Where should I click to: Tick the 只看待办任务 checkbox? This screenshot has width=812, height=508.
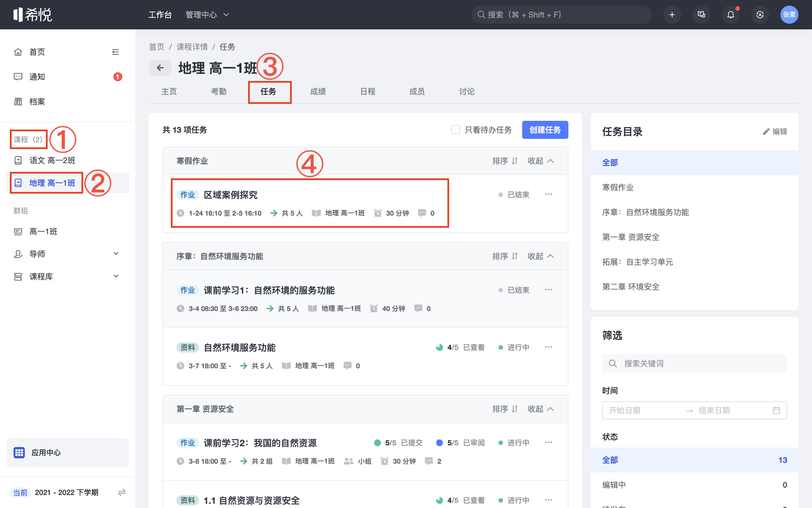point(455,130)
